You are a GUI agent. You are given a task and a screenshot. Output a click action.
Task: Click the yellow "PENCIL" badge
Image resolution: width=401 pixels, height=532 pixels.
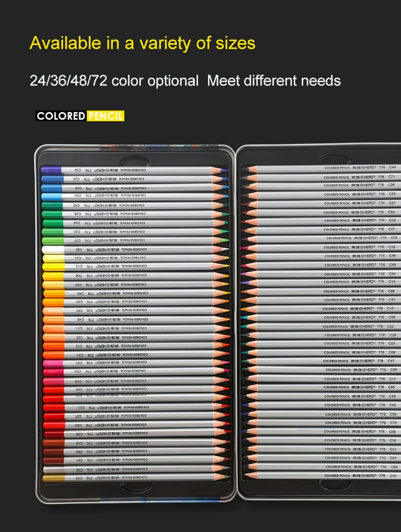click(x=105, y=116)
